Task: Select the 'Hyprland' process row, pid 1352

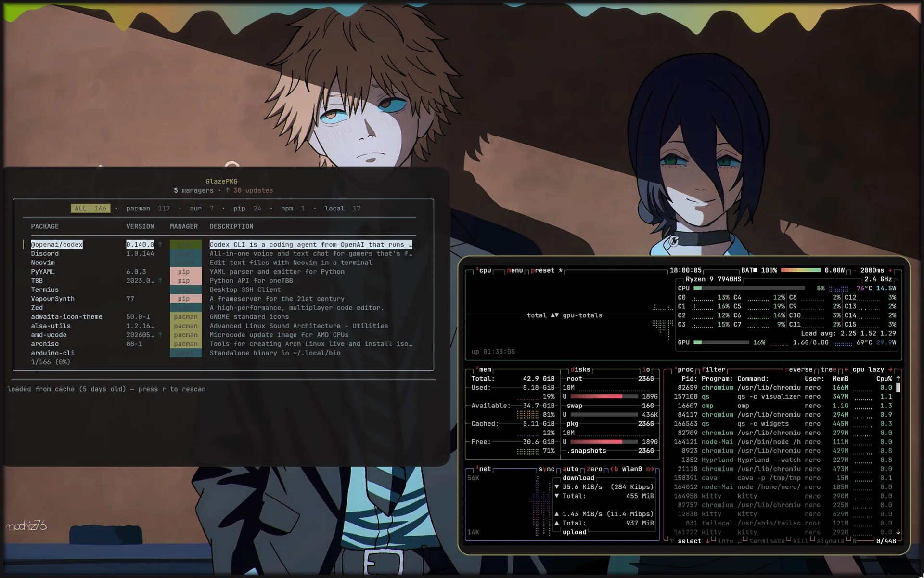Action: tap(780, 460)
